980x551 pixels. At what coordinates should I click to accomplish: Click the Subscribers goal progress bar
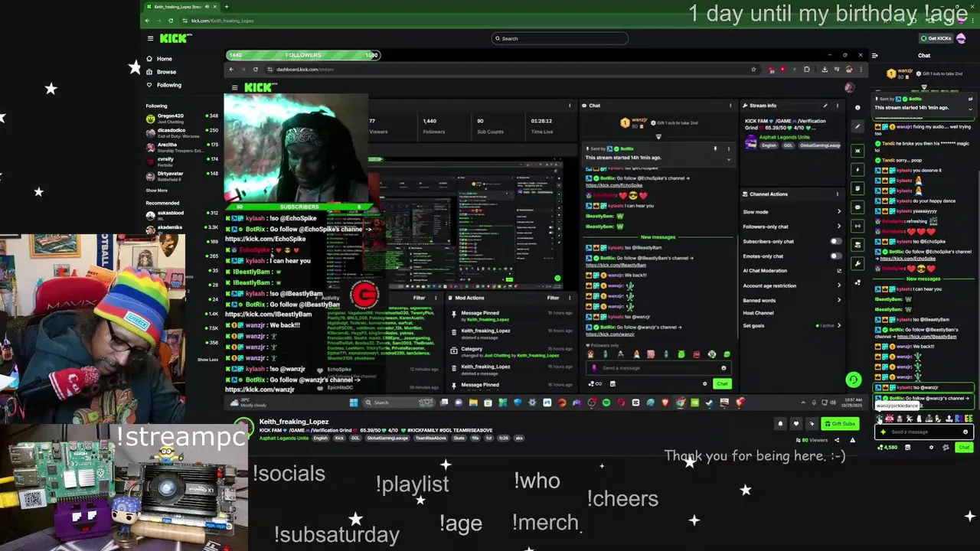pyautogui.click(x=299, y=207)
